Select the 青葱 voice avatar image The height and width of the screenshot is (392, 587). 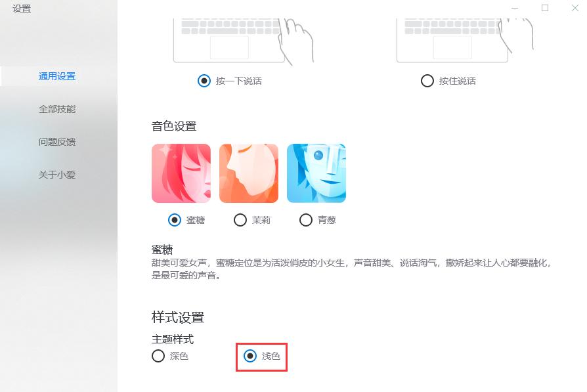[x=316, y=173]
